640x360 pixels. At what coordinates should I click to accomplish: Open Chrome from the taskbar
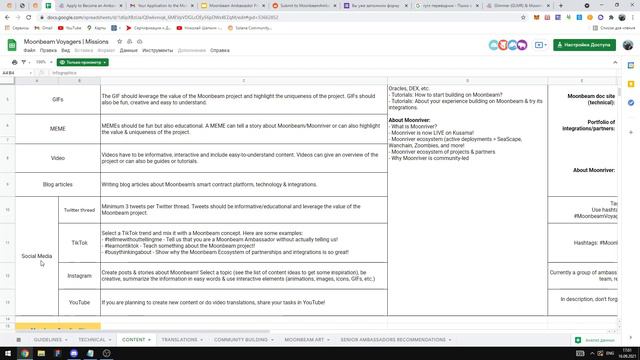point(25,353)
